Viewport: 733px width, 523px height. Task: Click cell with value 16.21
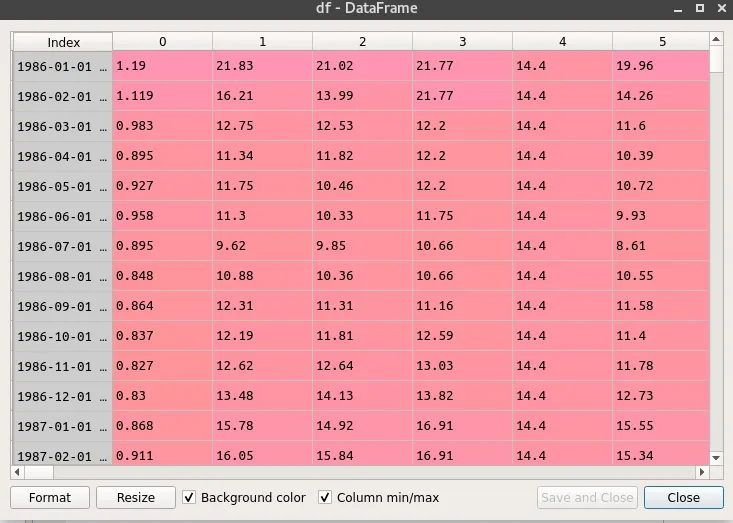pos(262,96)
